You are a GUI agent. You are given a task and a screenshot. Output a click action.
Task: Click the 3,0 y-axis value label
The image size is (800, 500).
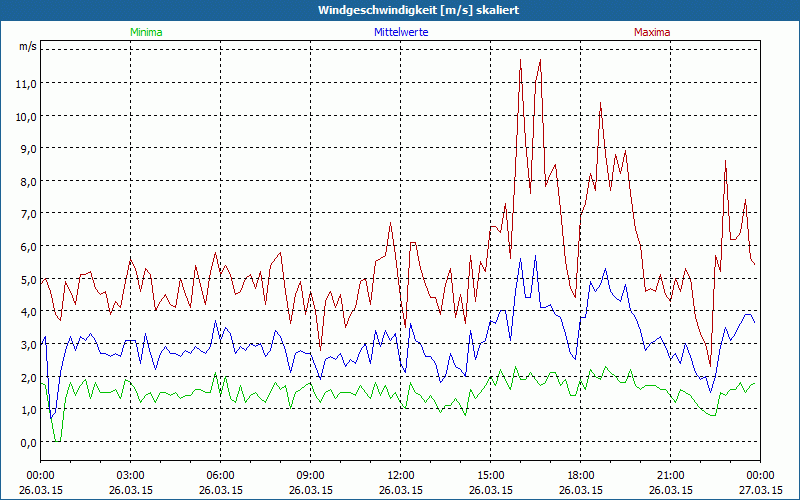click(x=27, y=345)
